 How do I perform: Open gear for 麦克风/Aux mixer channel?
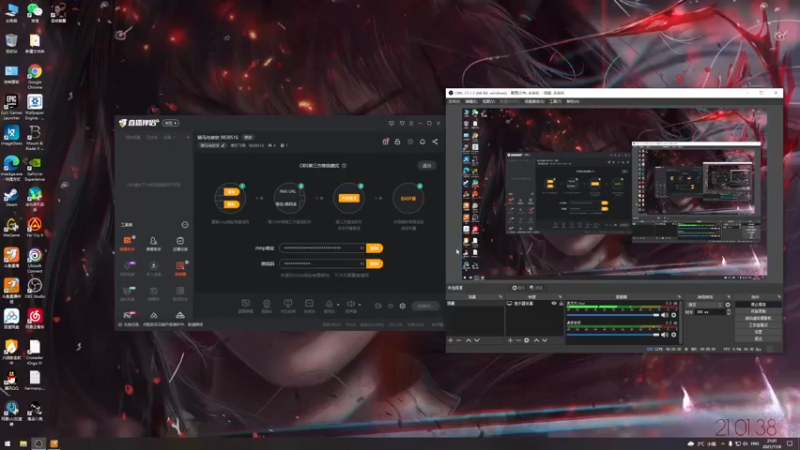coord(673,315)
